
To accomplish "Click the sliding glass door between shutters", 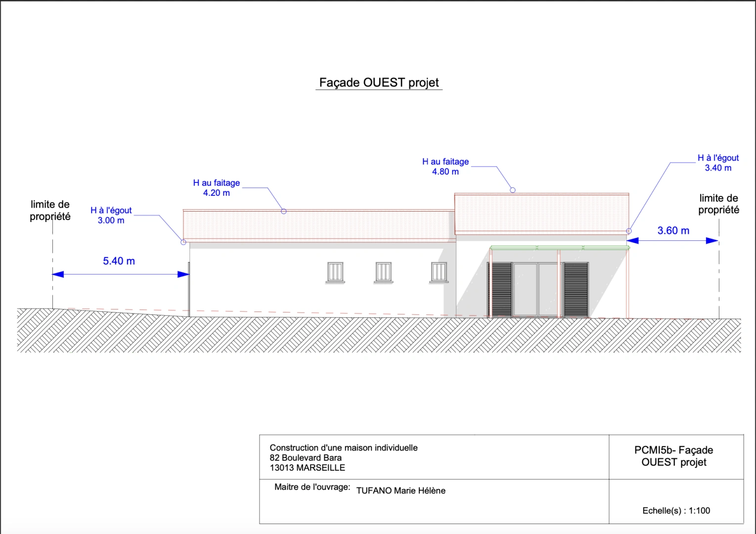I will 537,290.
